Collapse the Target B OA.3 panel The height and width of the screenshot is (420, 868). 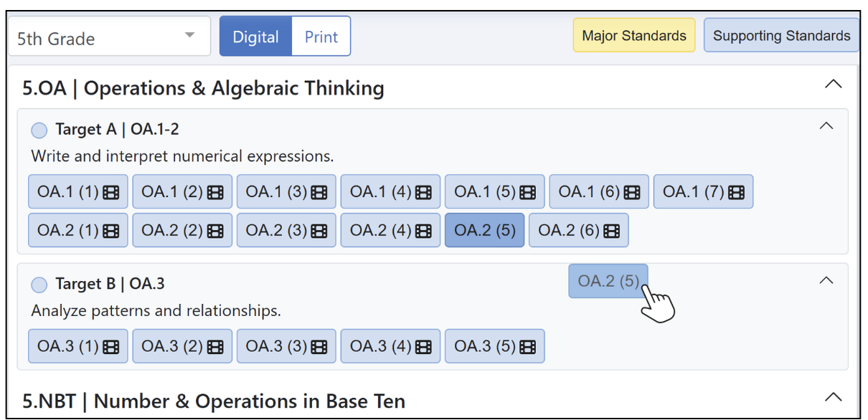pyautogui.click(x=826, y=280)
